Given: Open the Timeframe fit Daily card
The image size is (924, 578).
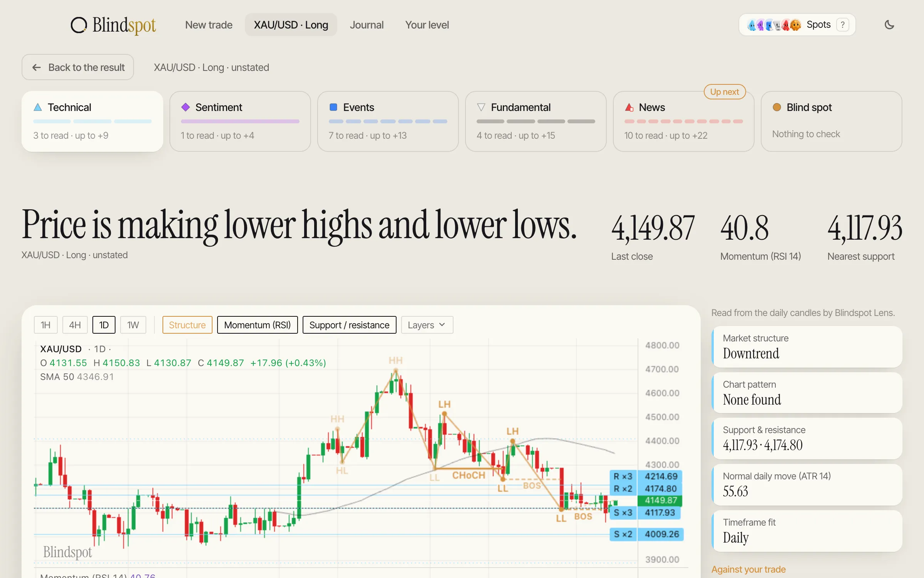Looking at the screenshot, I should coord(807,531).
